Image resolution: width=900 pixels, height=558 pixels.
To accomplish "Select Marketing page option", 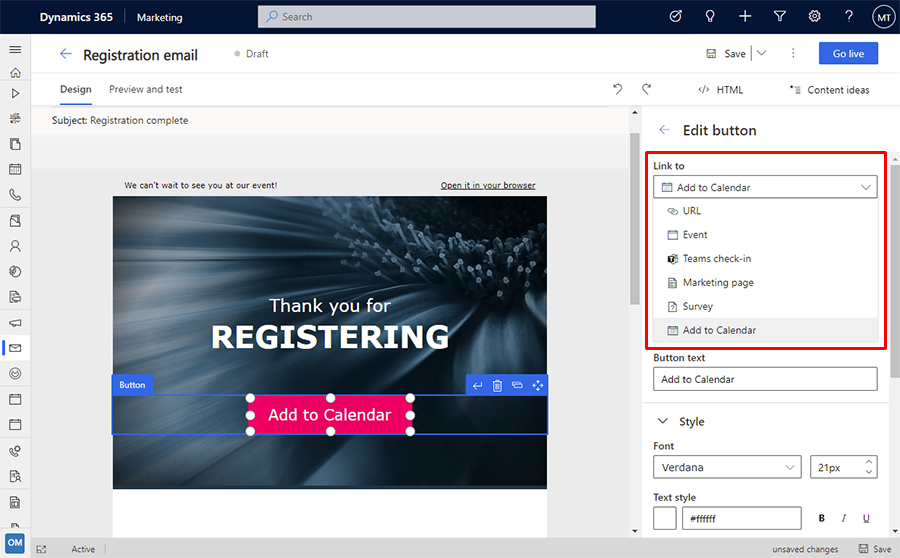I will pos(765,282).
